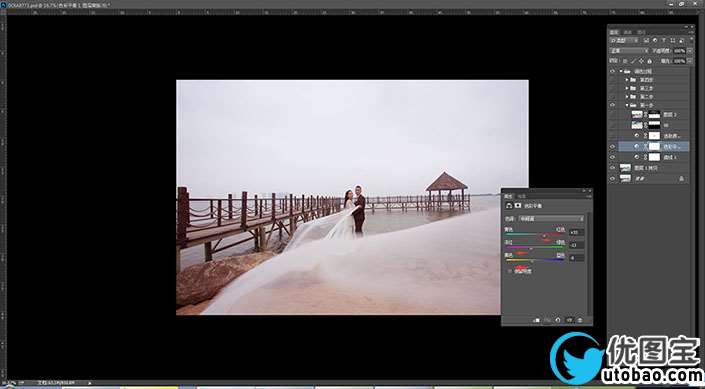This screenshot has width=705, height=389.
Task: Click the magenta-green value field showing -13
Action: (x=577, y=245)
